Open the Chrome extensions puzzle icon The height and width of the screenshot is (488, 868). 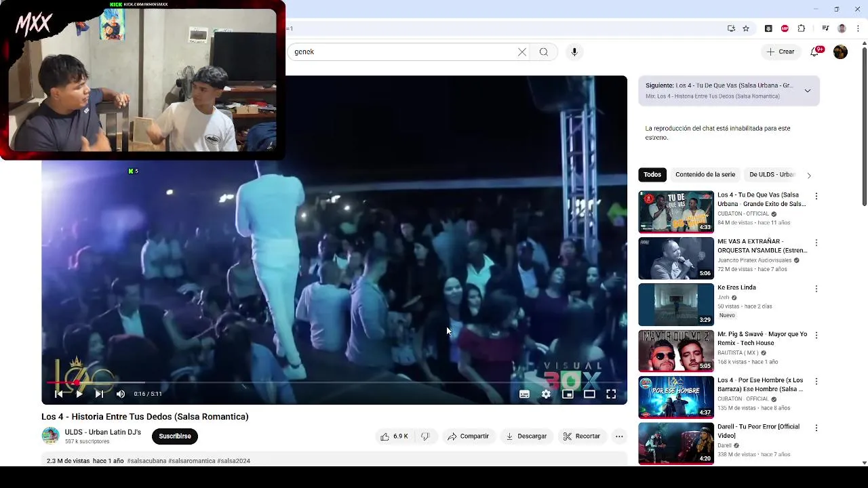(802, 28)
